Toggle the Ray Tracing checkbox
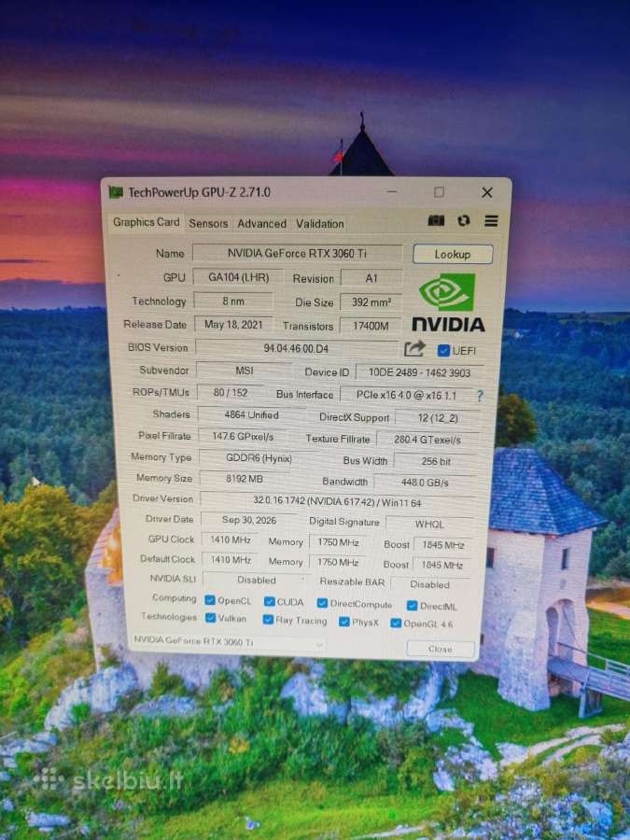 pos(268,620)
